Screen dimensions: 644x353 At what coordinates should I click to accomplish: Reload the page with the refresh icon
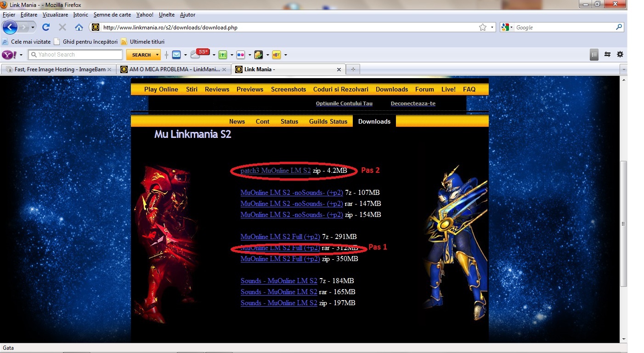[x=46, y=27]
